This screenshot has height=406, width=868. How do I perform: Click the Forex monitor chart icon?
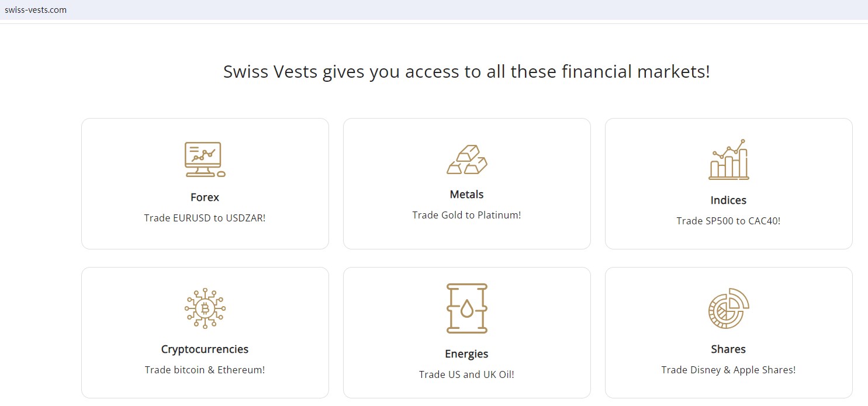tap(205, 159)
